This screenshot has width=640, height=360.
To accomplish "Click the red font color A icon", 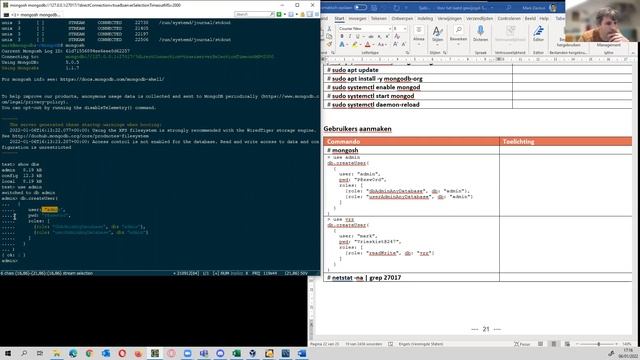I will click(x=367, y=44).
